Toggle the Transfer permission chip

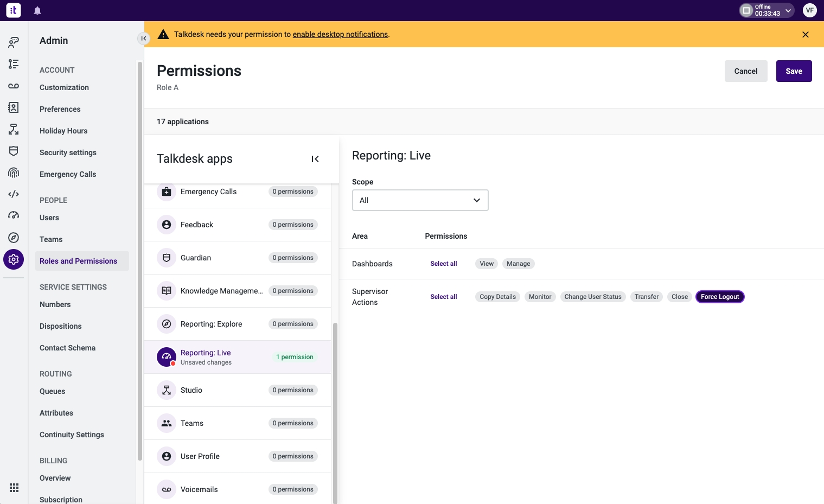pos(647,297)
